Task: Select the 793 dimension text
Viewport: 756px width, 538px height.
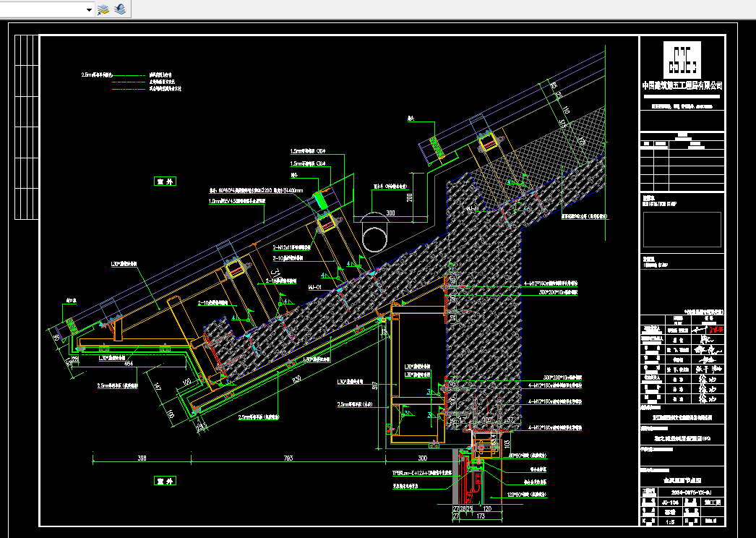Action: [x=288, y=458]
